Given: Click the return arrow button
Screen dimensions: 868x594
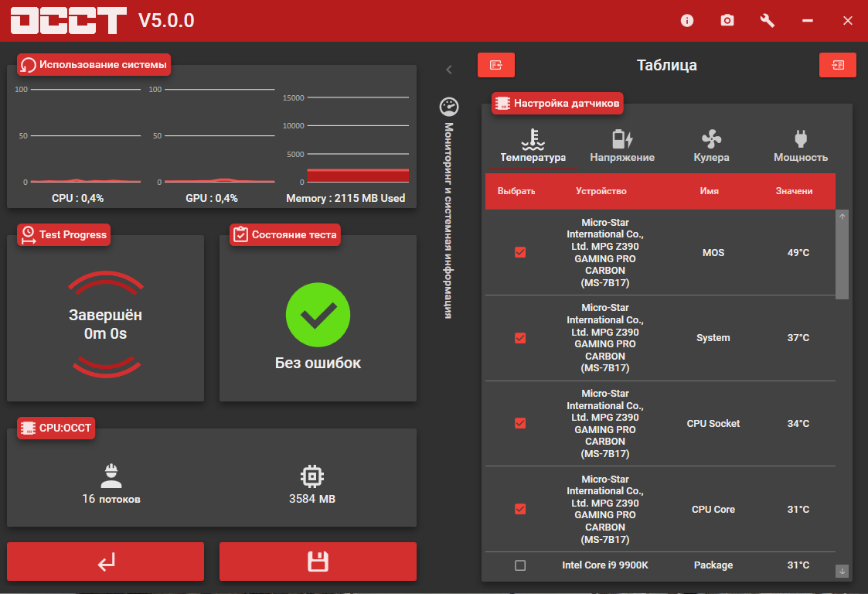Looking at the screenshot, I should click(106, 562).
